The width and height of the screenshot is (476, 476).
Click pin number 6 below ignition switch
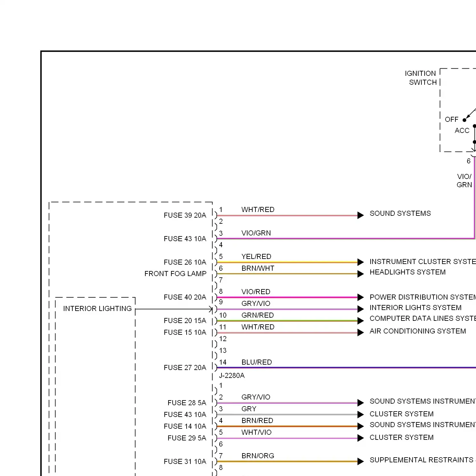pyautogui.click(x=468, y=161)
